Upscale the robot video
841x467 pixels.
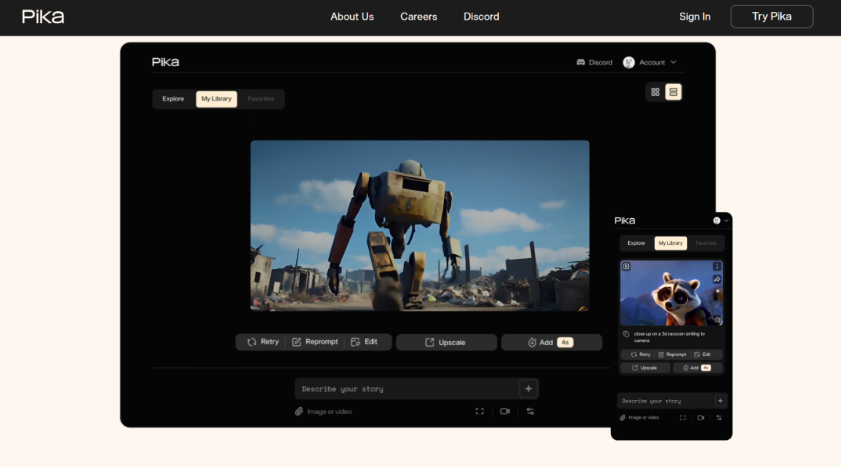446,342
